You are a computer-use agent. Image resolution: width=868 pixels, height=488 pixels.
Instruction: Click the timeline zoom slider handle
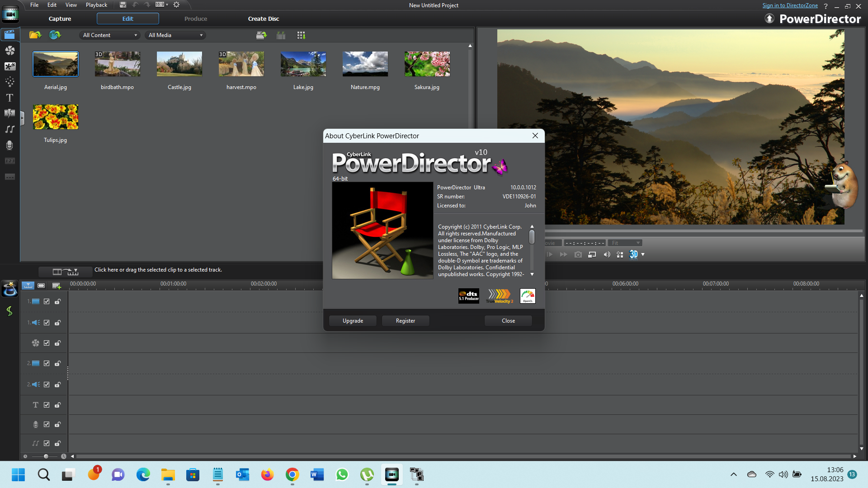[46, 456]
